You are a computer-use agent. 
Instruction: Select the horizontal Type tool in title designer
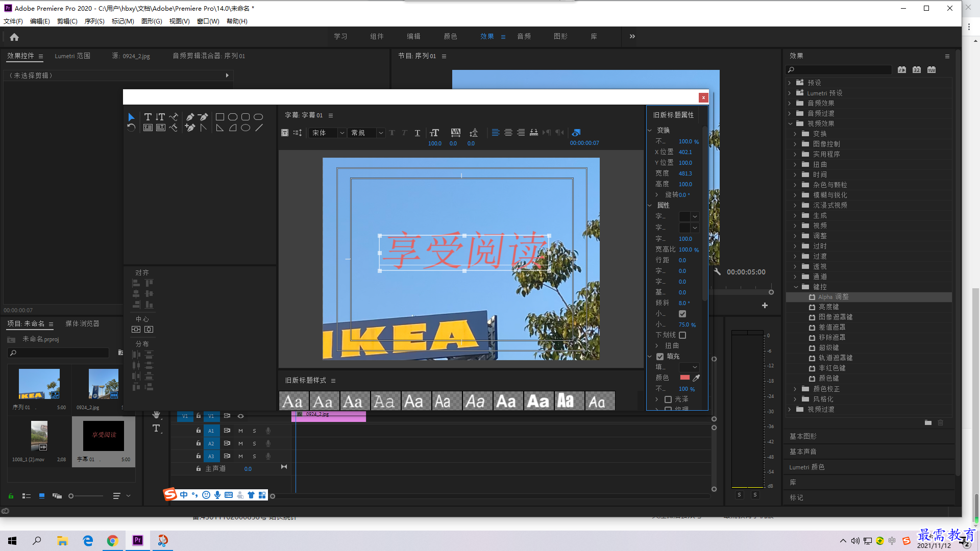(148, 117)
